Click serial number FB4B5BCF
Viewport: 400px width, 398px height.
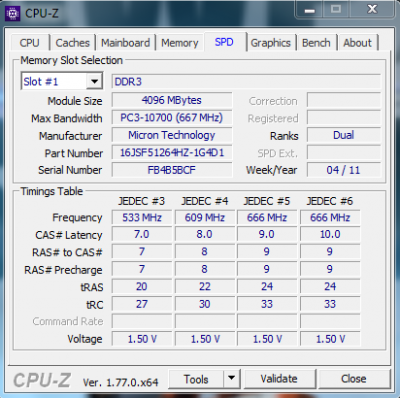172,170
